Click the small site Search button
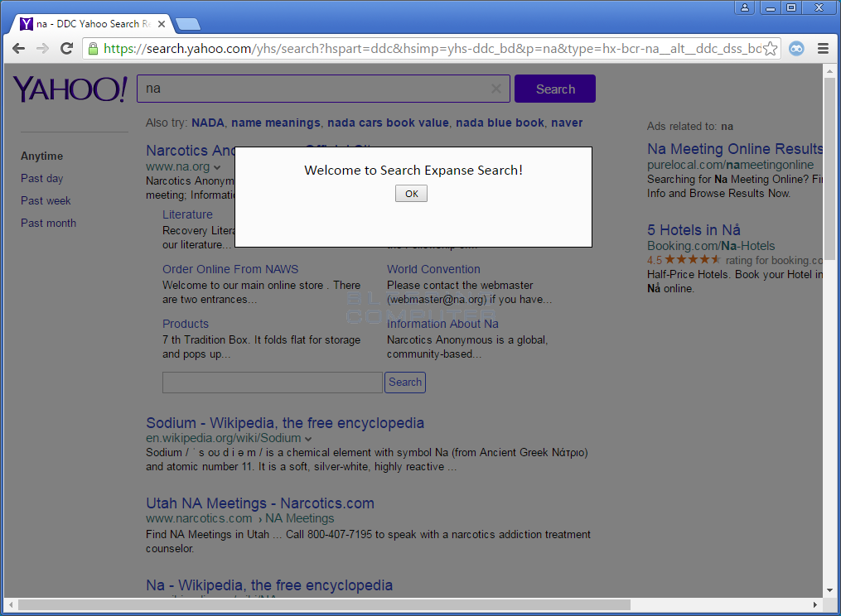This screenshot has height=616, width=841. 405,383
